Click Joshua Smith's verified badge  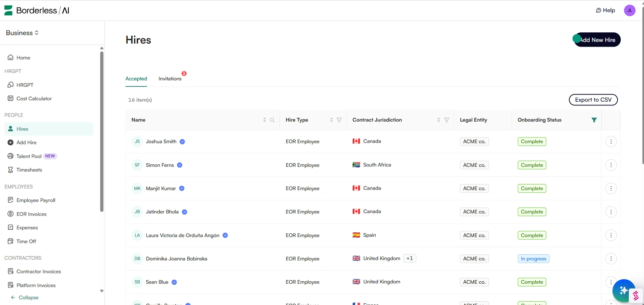point(182,142)
